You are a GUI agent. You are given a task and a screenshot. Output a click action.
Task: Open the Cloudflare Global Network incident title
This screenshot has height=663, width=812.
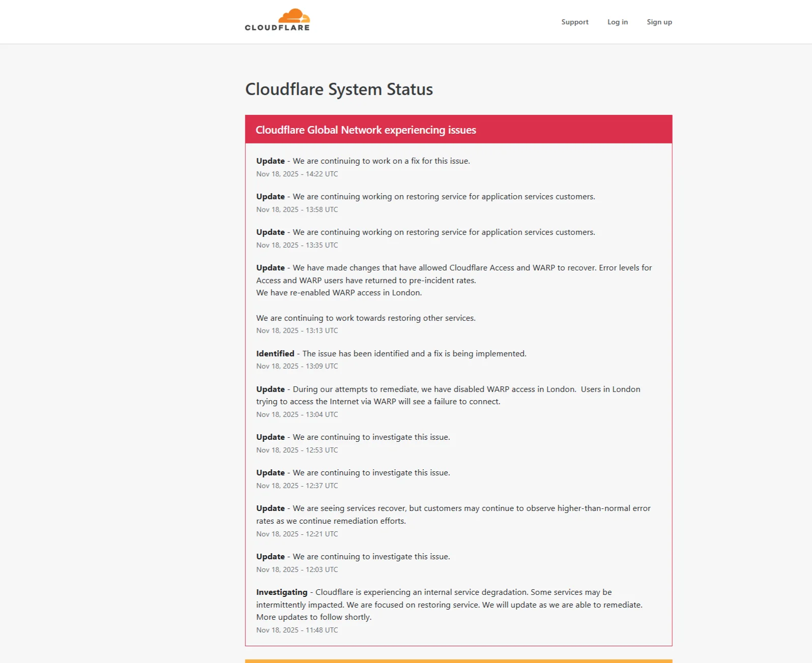[x=366, y=130]
